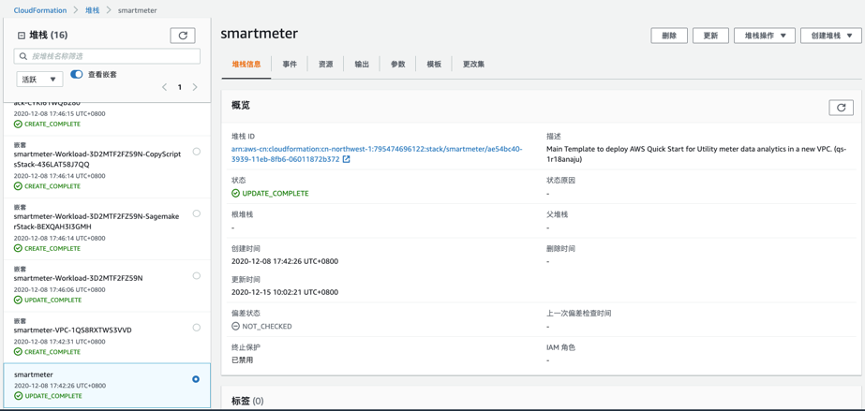This screenshot has width=866, height=412.
Task: Click the NOT_CHECKED drift status
Action: pyautogui.click(x=262, y=326)
